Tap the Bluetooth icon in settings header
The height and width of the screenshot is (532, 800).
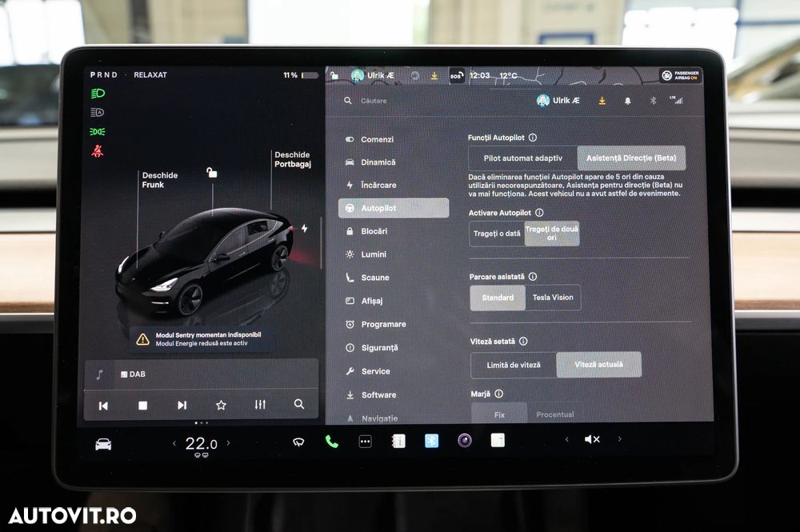653,101
